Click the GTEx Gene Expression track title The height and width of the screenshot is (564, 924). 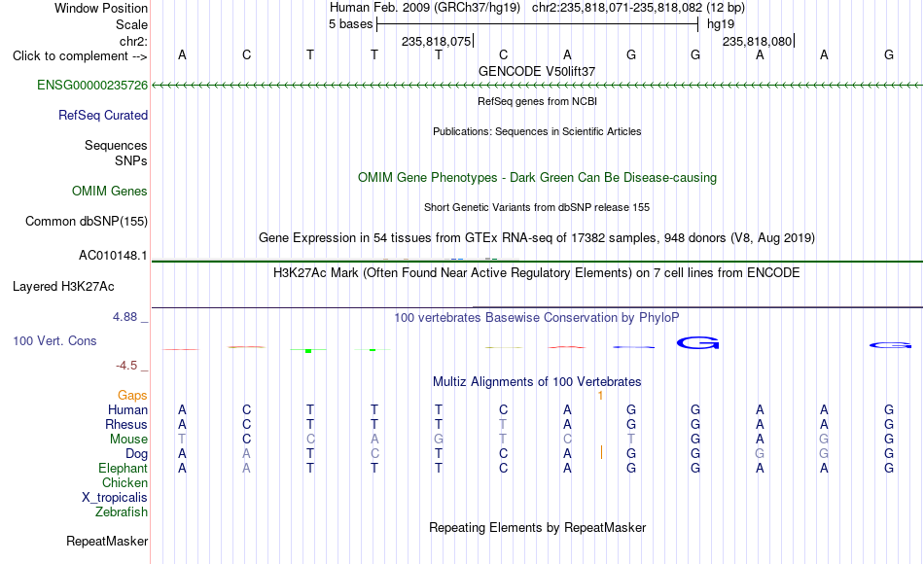pyautogui.click(x=537, y=237)
